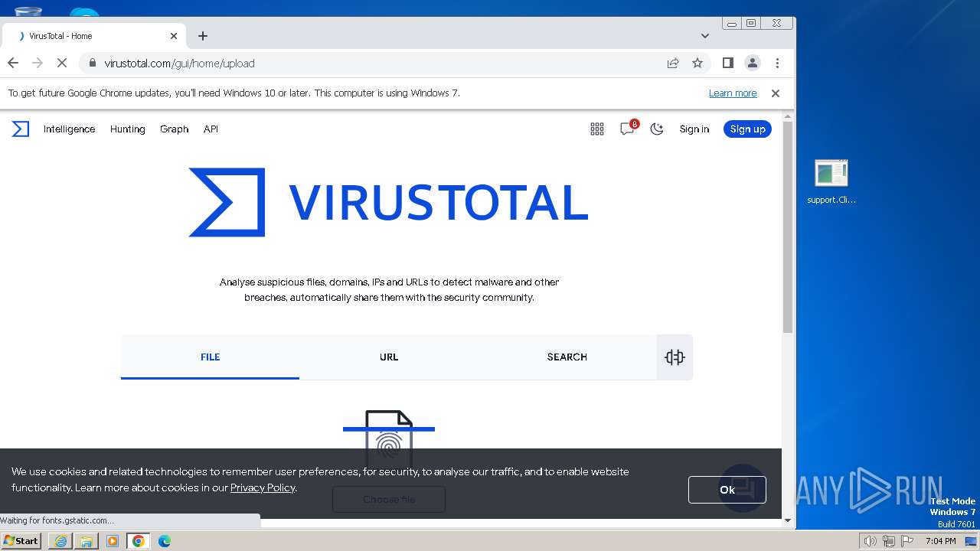The height and width of the screenshot is (551, 980).
Task: Switch to the URL tab
Action: point(389,357)
